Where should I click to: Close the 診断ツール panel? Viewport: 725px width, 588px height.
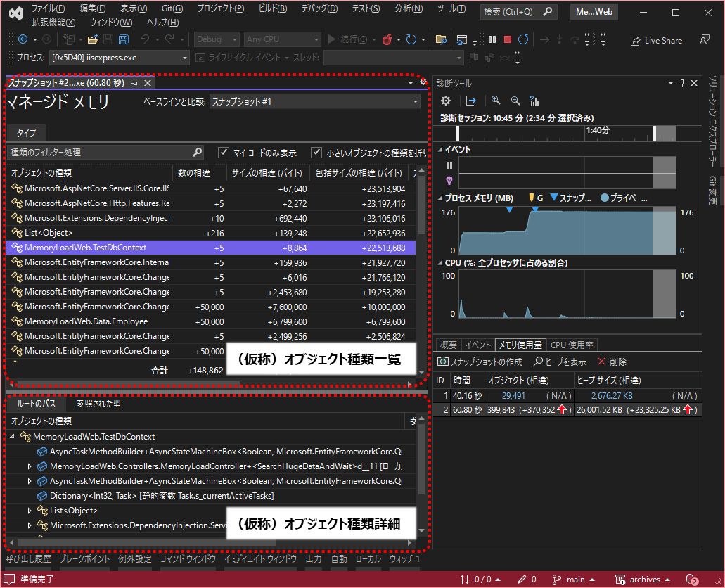pos(693,83)
